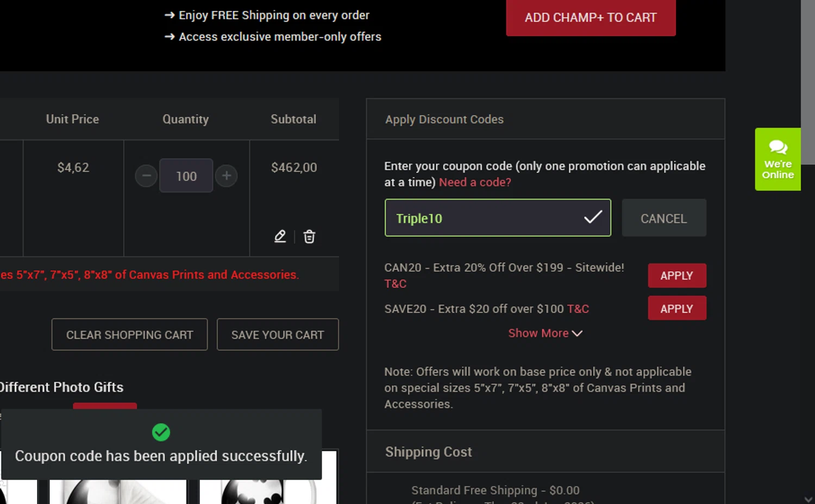Cancel the applied coupon code
This screenshot has height=504, width=815.
pyautogui.click(x=663, y=218)
